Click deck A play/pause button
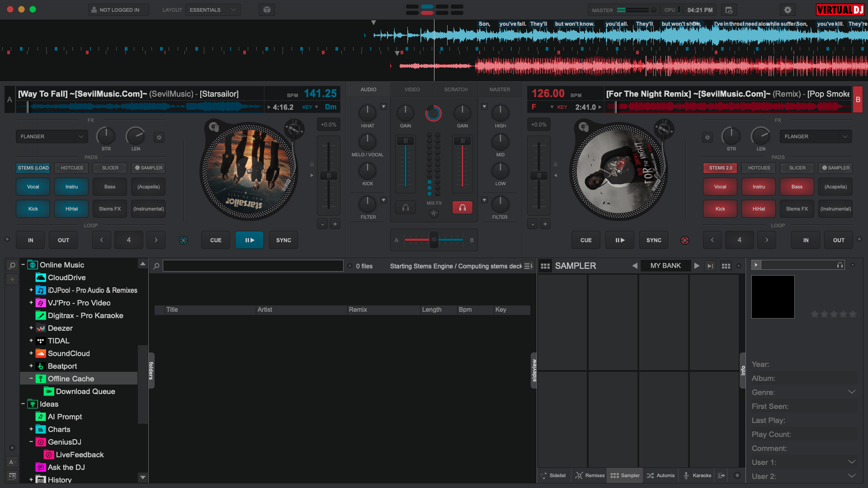This screenshot has height=488, width=868. point(250,240)
